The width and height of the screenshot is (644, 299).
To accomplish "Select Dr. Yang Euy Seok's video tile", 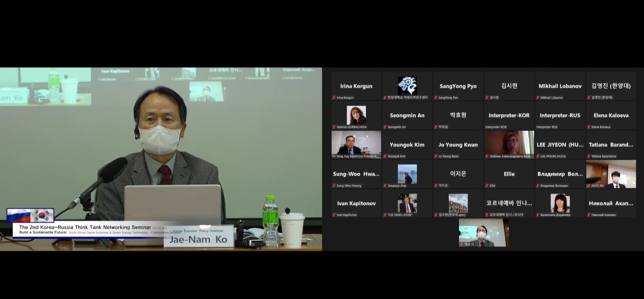I will (356, 144).
